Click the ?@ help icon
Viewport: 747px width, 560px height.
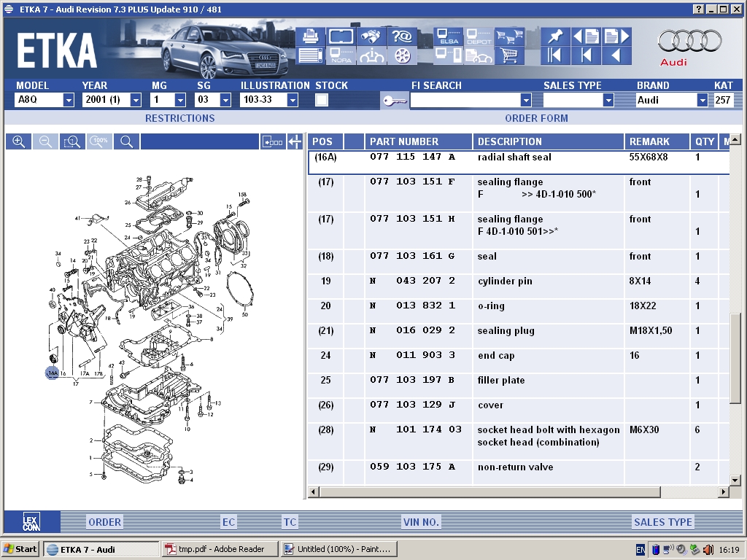pos(402,36)
